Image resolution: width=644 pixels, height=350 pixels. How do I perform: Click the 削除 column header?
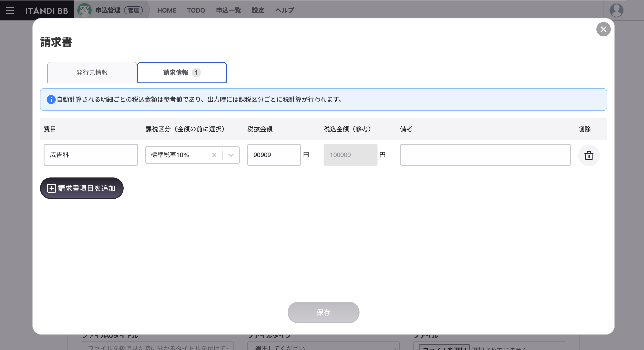tap(584, 129)
